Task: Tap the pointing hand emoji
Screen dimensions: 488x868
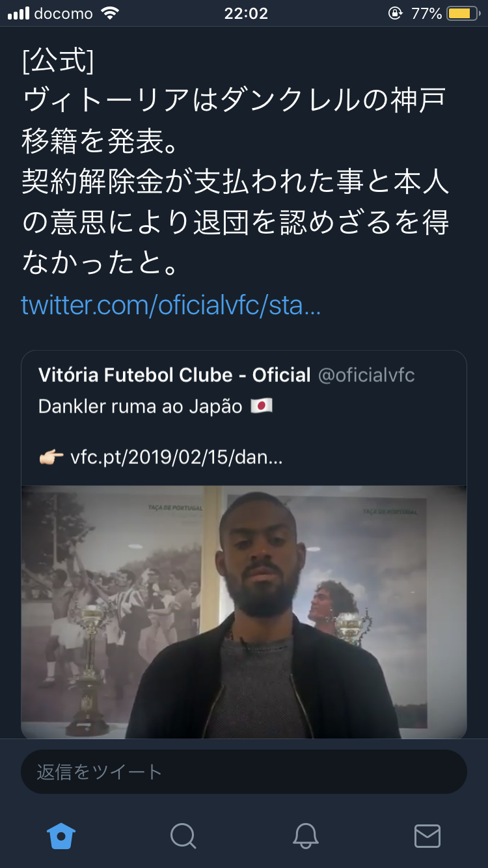Action: (51, 457)
